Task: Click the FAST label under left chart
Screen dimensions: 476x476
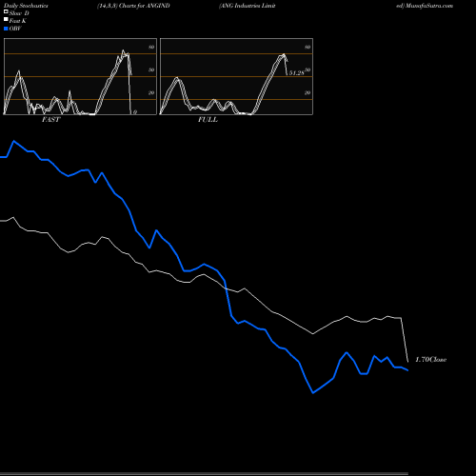Action: (x=50, y=119)
